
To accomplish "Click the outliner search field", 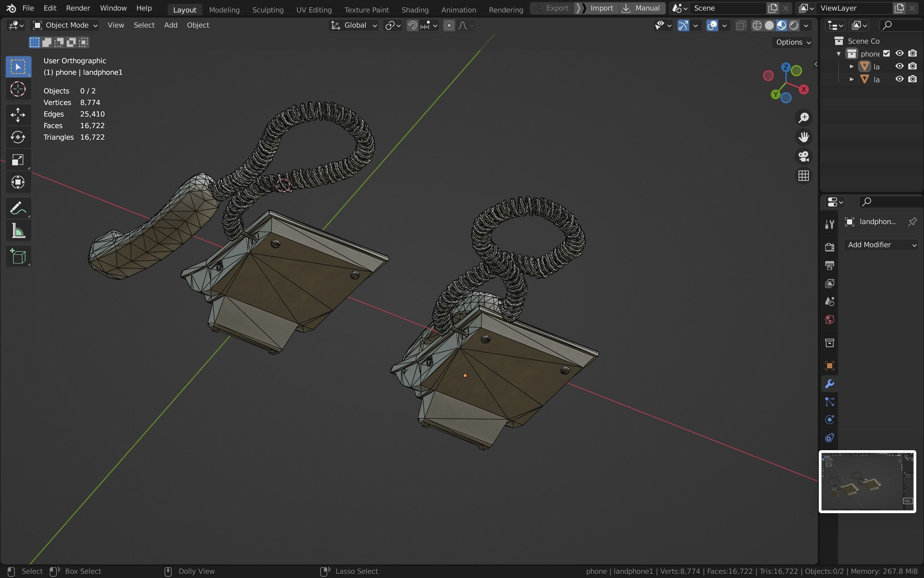I will point(901,25).
